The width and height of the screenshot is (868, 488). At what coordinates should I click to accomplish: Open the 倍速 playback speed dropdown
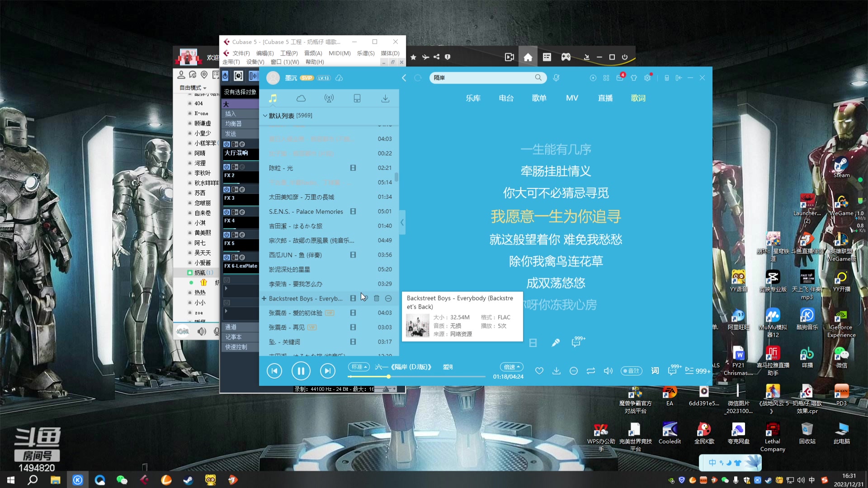(x=511, y=367)
